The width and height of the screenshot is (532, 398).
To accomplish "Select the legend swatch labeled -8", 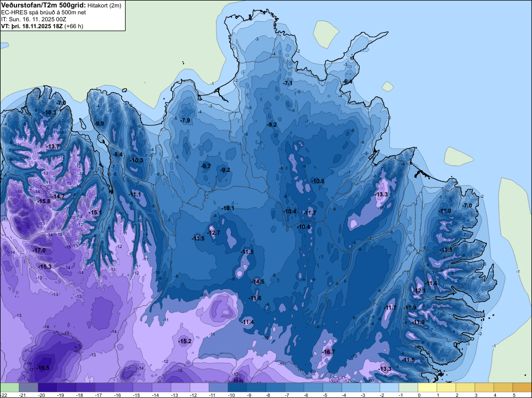I will 276,387.
